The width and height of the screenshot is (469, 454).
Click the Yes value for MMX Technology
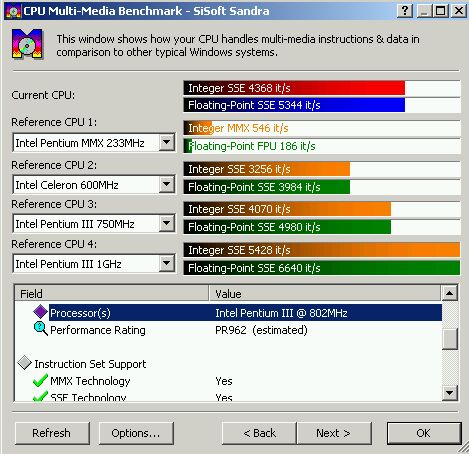[x=224, y=381]
